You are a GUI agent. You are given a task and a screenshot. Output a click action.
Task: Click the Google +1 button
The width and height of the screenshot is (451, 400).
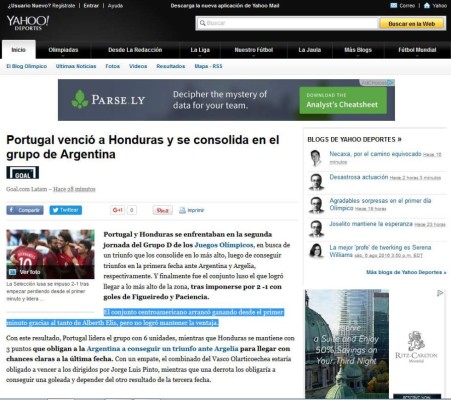(117, 210)
